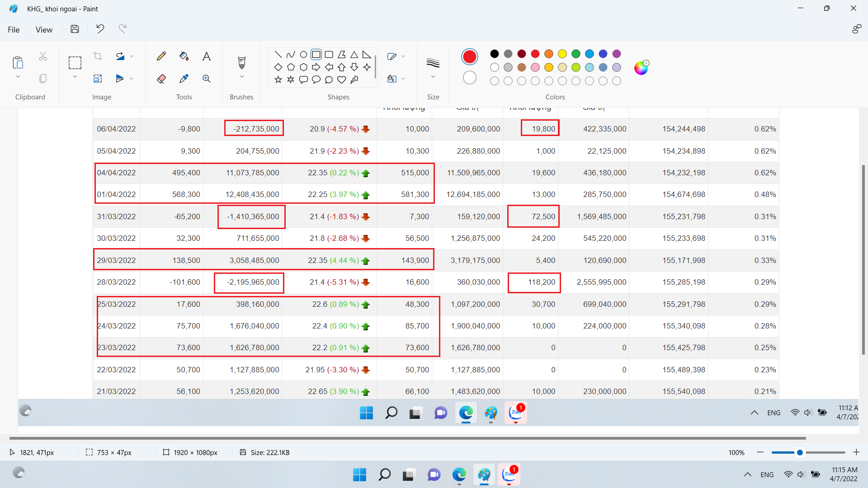Open the Windows Start button on taskbar
The width and height of the screenshot is (868, 488).
pos(359,474)
